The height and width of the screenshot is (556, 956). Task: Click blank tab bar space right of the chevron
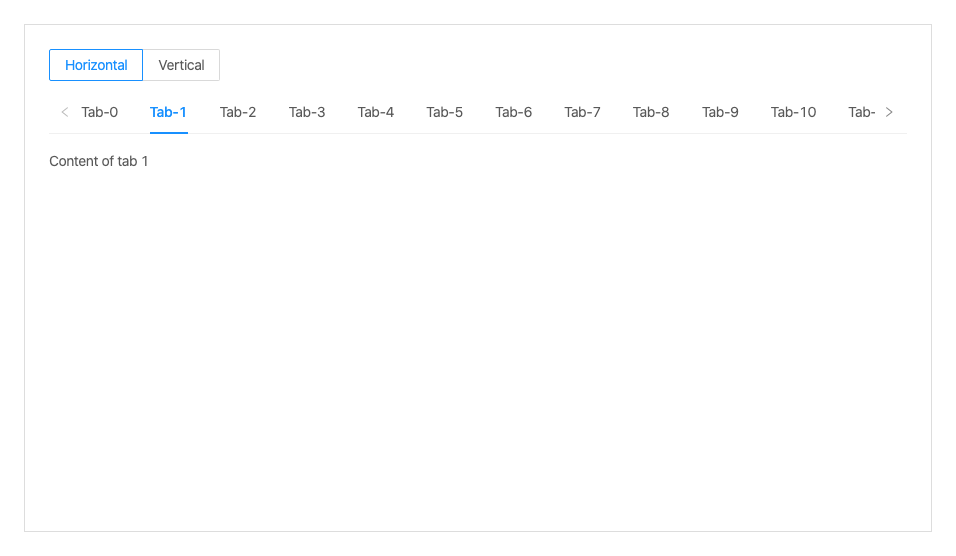pos(903,112)
